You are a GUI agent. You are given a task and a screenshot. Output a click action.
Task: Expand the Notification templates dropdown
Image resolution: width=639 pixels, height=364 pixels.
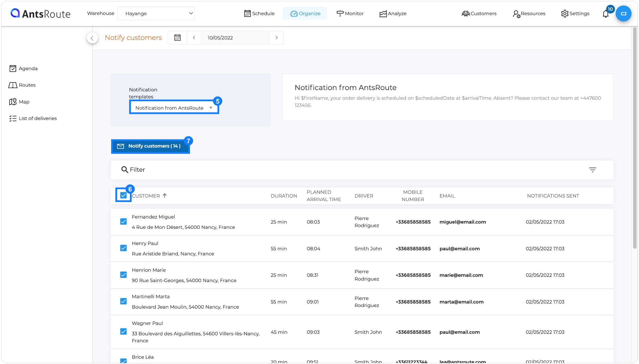click(174, 108)
